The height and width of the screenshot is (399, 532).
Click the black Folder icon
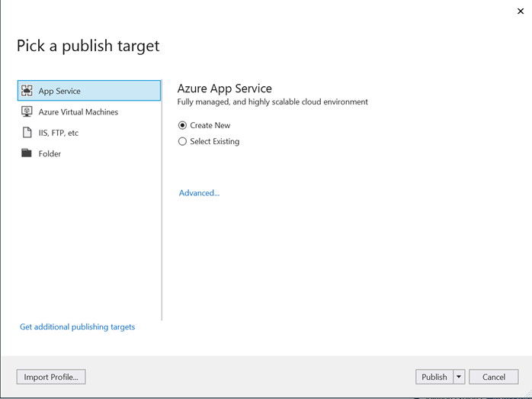click(27, 153)
